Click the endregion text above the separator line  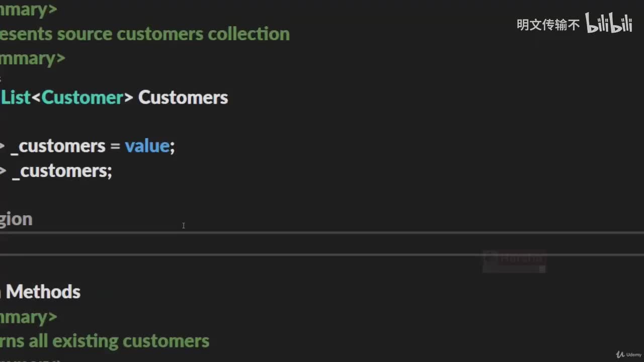tap(15, 219)
